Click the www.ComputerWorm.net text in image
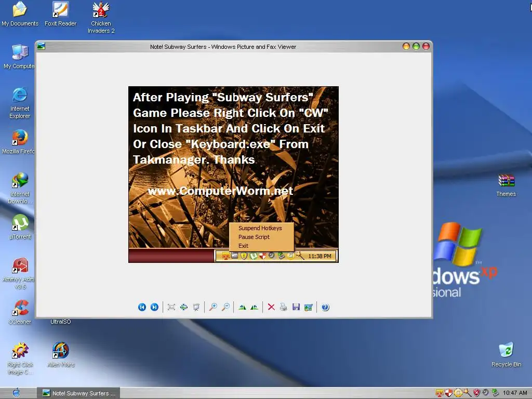The width and height of the screenshot is (532, 399). [220, 191]
